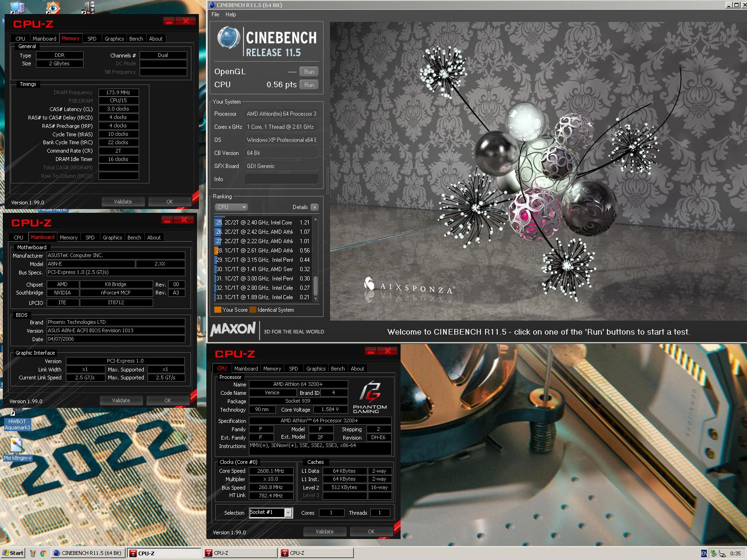This screenshot has width=747, height=560.
Task: Click Validate in Memory CPU-Z window
Action: coord(123,202)
